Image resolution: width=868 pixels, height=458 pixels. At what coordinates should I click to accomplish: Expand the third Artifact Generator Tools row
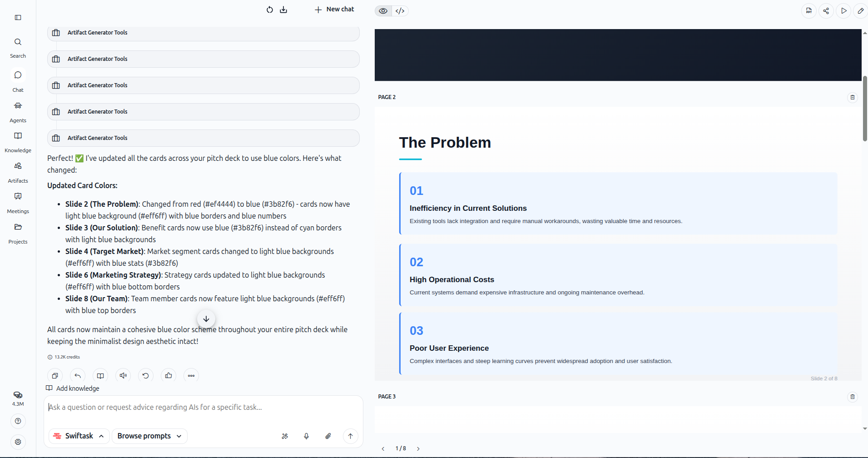pyautogui.click(x=203, y=85)
